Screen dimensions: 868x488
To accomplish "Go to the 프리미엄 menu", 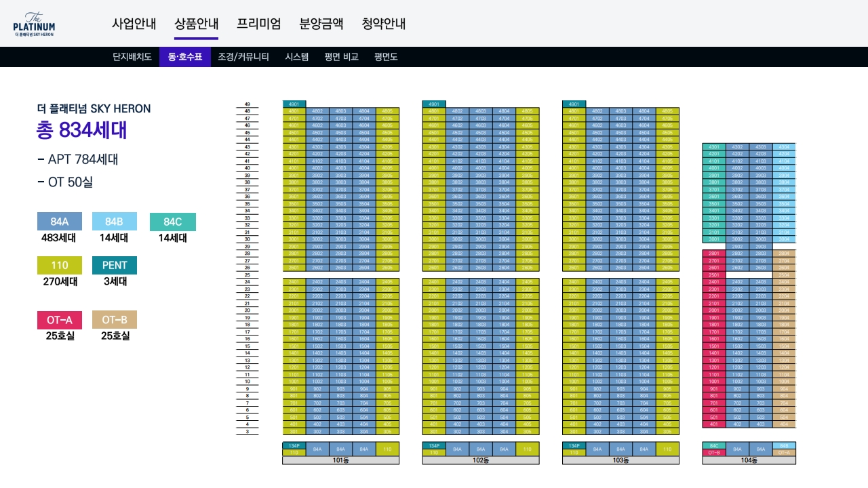I will (258, 24).
